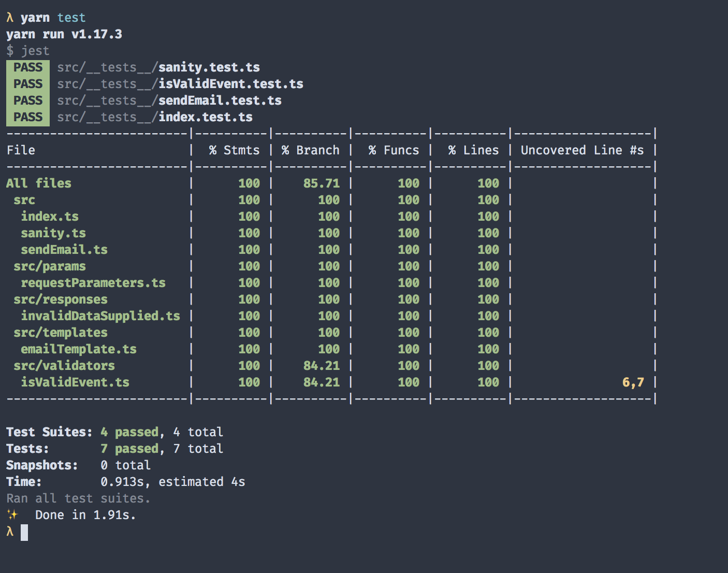Click the PASS badge for index.test.ts

tap(28, 117)
